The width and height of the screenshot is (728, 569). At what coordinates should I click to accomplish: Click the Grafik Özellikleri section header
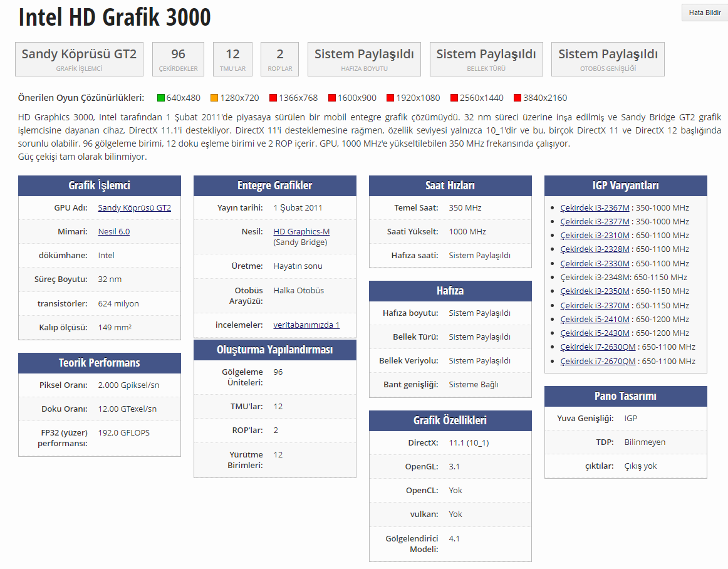point(450,420)
